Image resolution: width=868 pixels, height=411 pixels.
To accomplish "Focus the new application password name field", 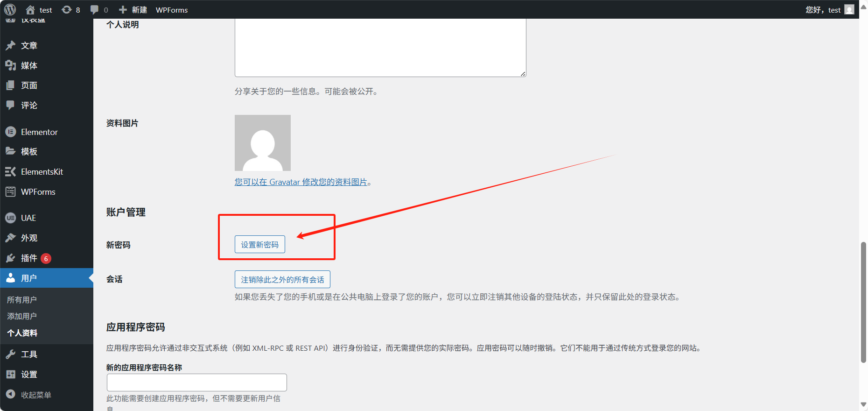I will pos(196,383).
